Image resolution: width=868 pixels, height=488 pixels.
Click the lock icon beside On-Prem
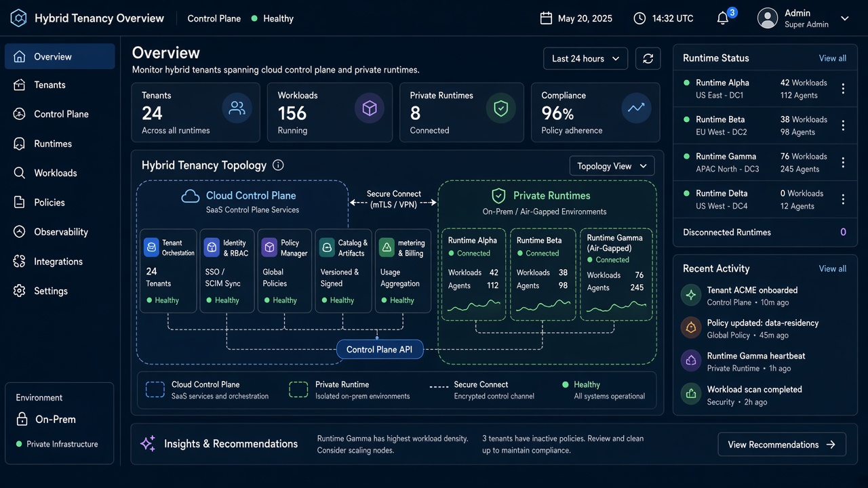pos(22,419)
